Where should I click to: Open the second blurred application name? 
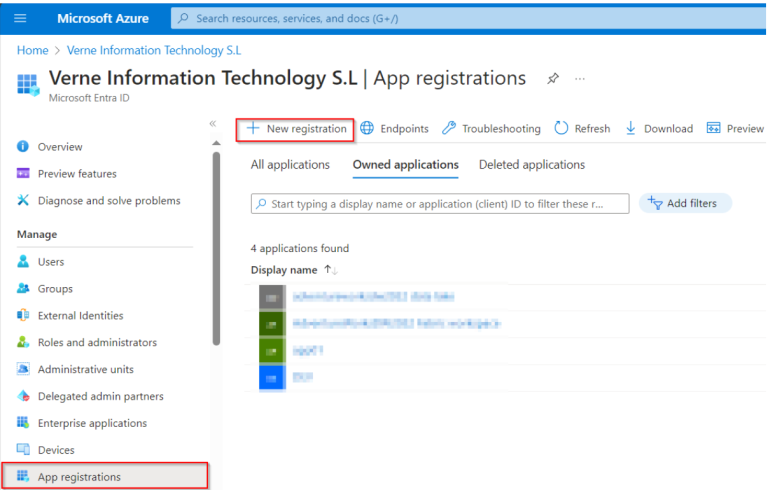[x=396, y=323]
